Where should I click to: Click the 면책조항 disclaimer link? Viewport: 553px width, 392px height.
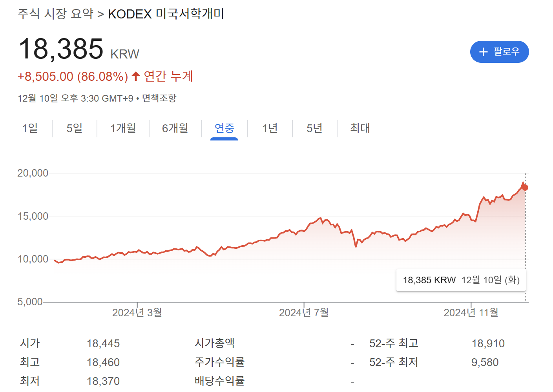(159, 98)
